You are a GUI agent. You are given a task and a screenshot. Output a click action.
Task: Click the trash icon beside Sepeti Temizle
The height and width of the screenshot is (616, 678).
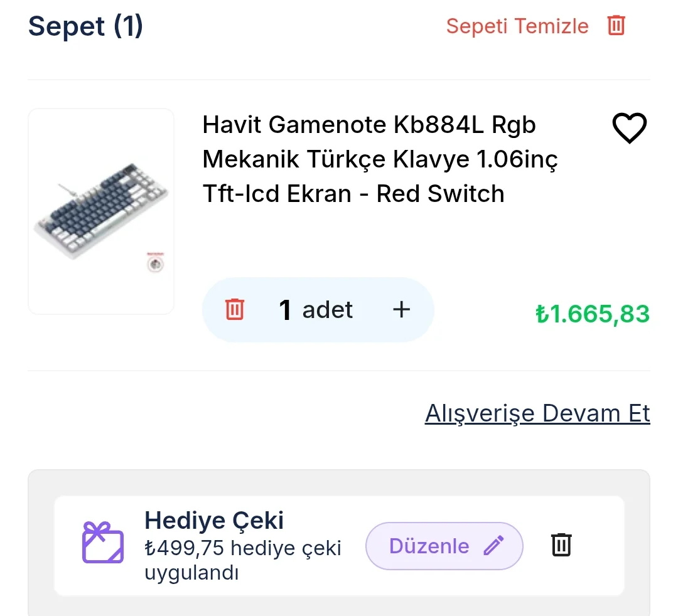(x=616, y=26)
